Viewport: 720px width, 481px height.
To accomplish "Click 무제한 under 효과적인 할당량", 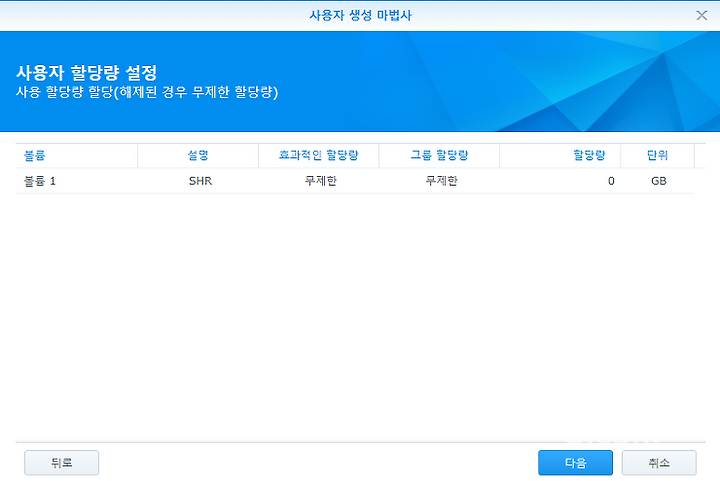I will (x=319, y=181).
